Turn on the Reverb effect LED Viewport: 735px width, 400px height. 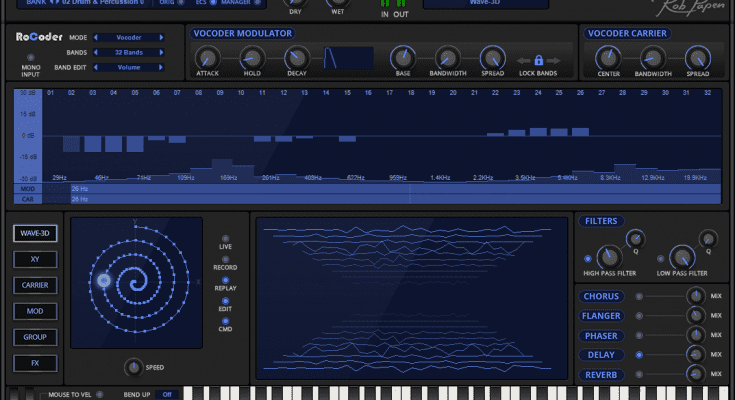pyautogui.click(x=639, y=374)
